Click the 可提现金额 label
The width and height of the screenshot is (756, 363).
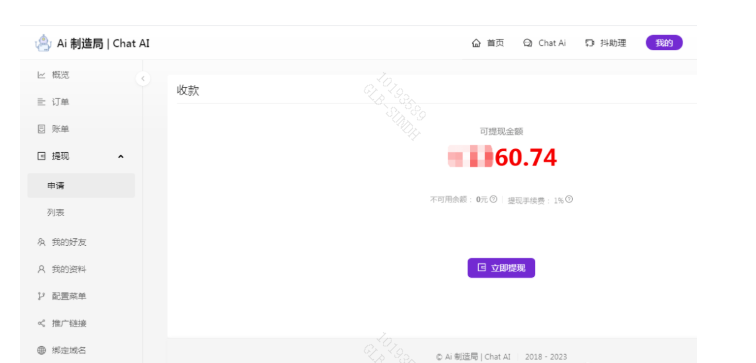coord(501,131)
